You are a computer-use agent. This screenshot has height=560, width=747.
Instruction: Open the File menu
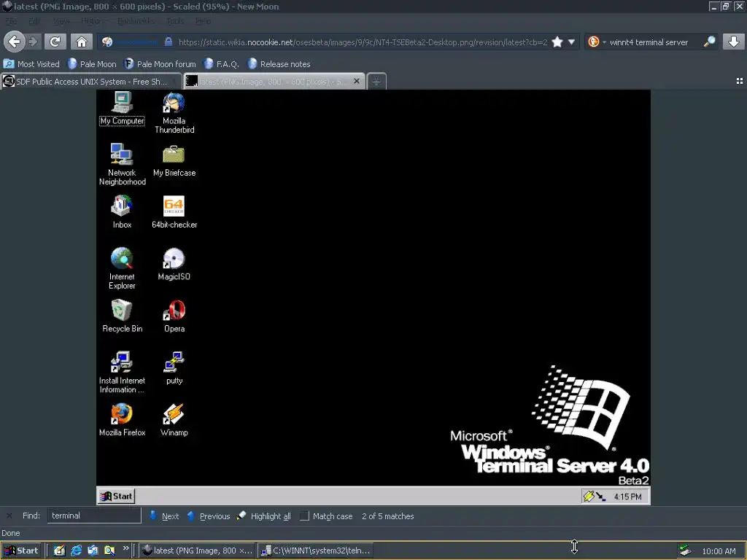(x=11, y=21)
